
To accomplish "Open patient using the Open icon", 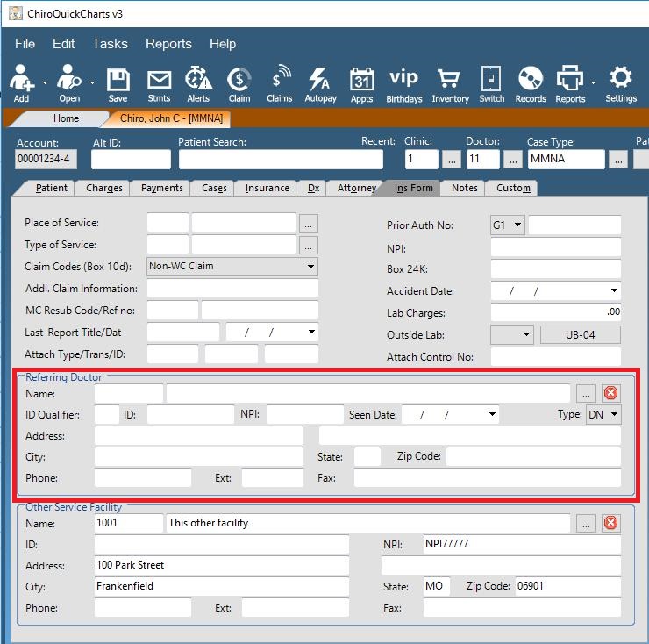I will pos(69,82).
